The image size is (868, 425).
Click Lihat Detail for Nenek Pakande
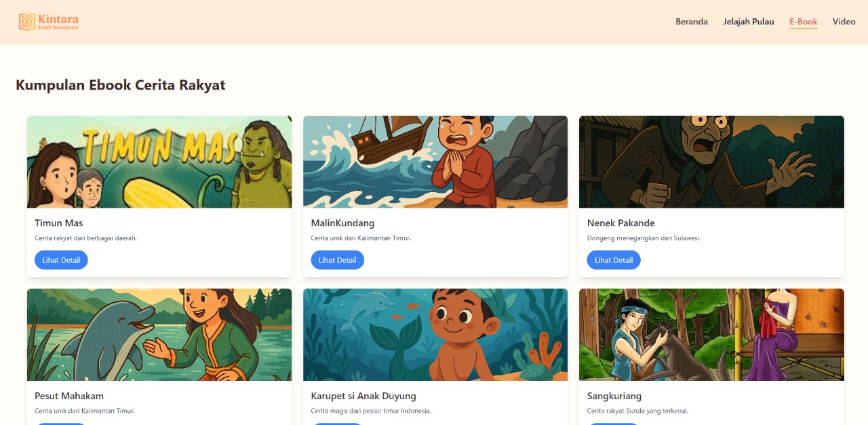point(614,260)
